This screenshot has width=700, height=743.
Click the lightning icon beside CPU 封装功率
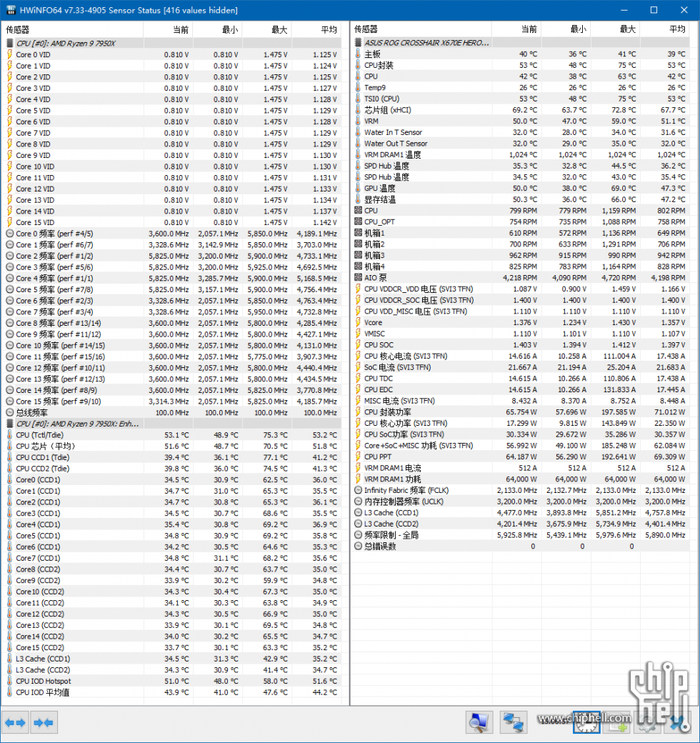tap(358, 412)
